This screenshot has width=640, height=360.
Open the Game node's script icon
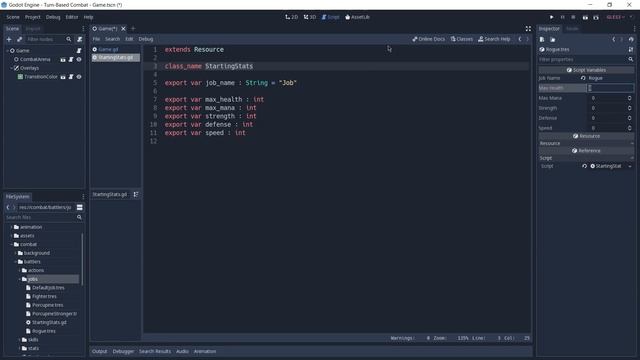79,51
